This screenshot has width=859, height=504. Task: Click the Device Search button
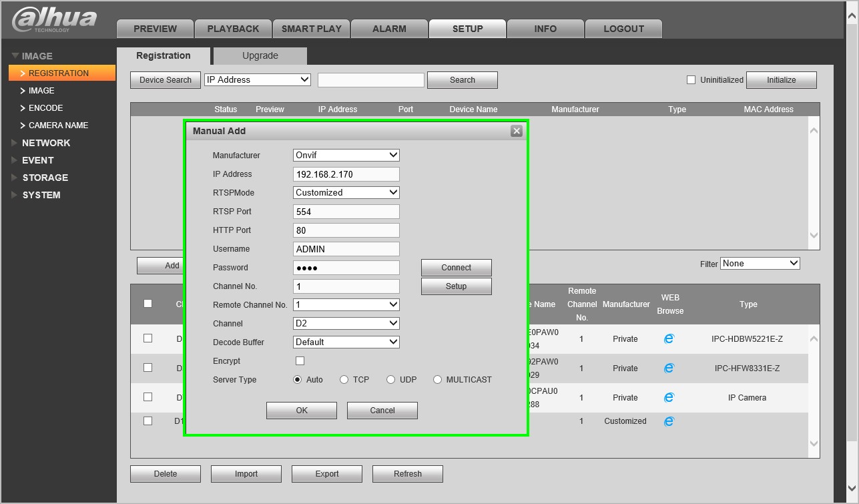pyautogui.click(x=166, y=80)
